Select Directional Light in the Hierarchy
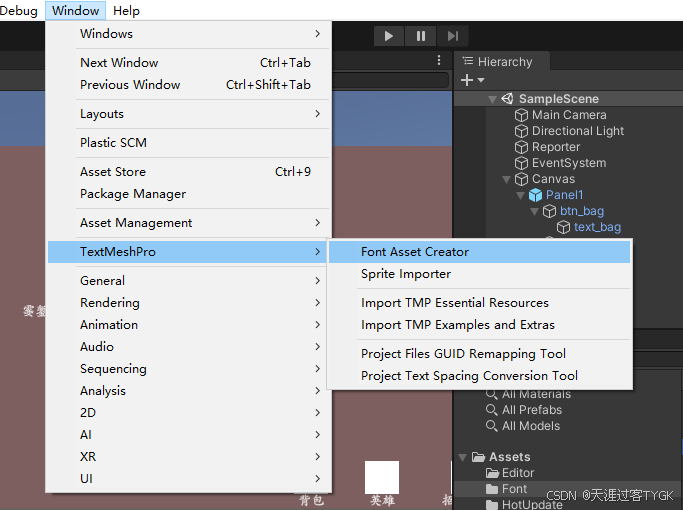This screenshot has width=683, height=510. (578, 131)
